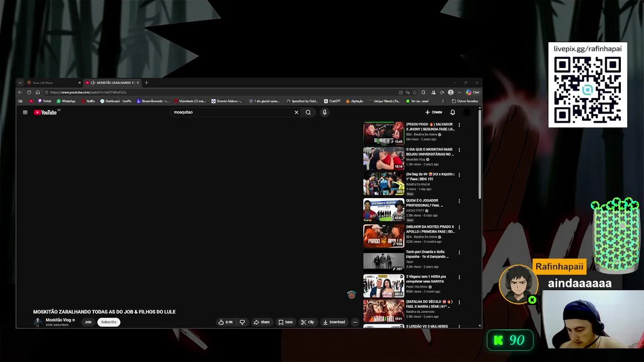
Task: Open YouTube notifications bell
Action: pyautogui.click(x=452, y=113)
